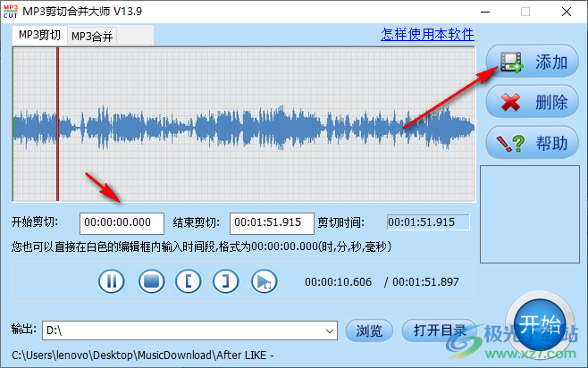Viewport: 588px width, 368px height.
Task: Preview the selected clip with play-selection button
Action: 264,281
